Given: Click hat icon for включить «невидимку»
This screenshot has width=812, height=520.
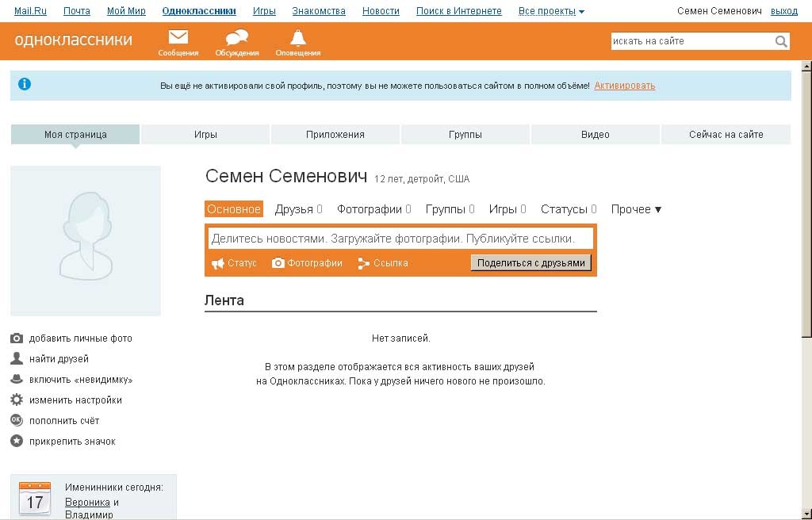Looking at the screenshot, I should click(17, 379).
